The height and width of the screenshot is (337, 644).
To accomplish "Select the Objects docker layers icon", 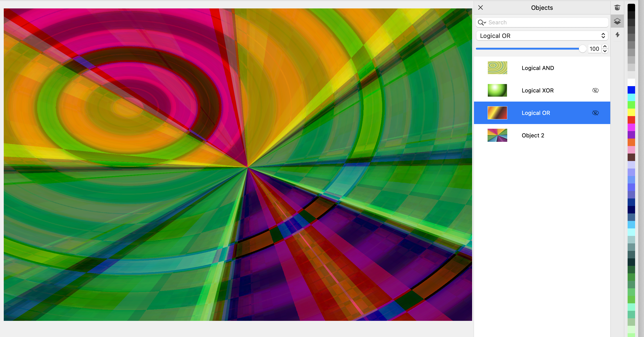I will pos(617,21).
